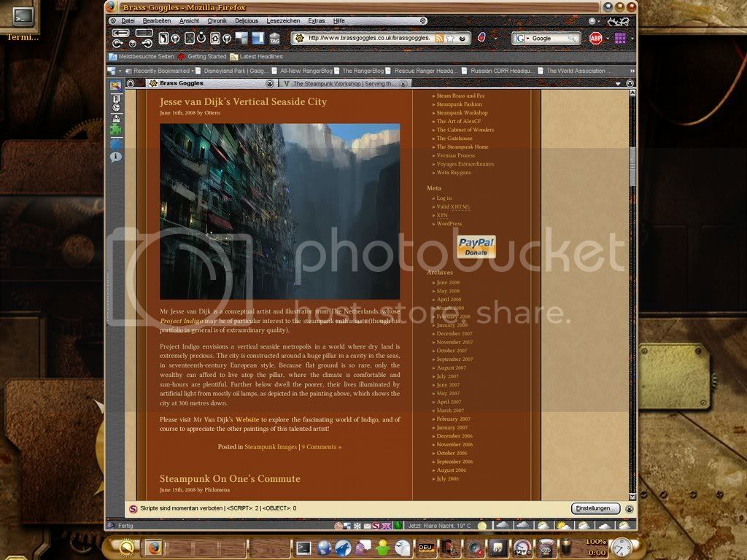The height and width of the screenshot is (560, 747).
Task: Select the Brass Goggles tab
Action: [x=209, y=83]
